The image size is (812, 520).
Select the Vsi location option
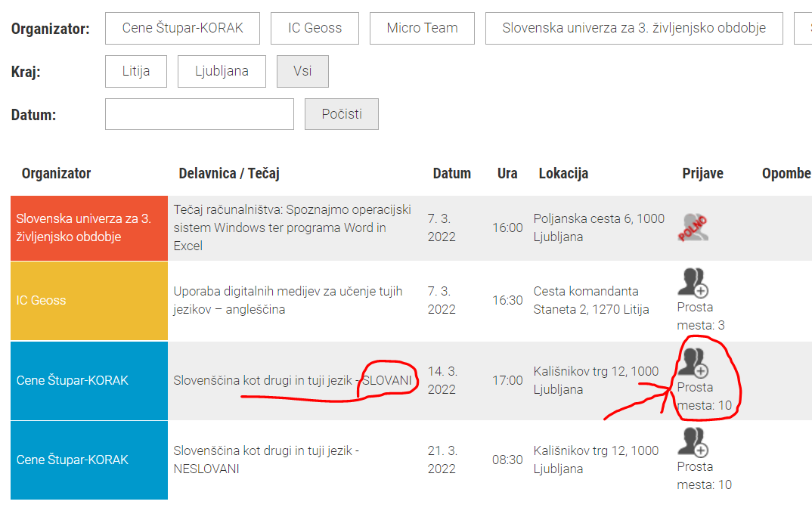302,72
